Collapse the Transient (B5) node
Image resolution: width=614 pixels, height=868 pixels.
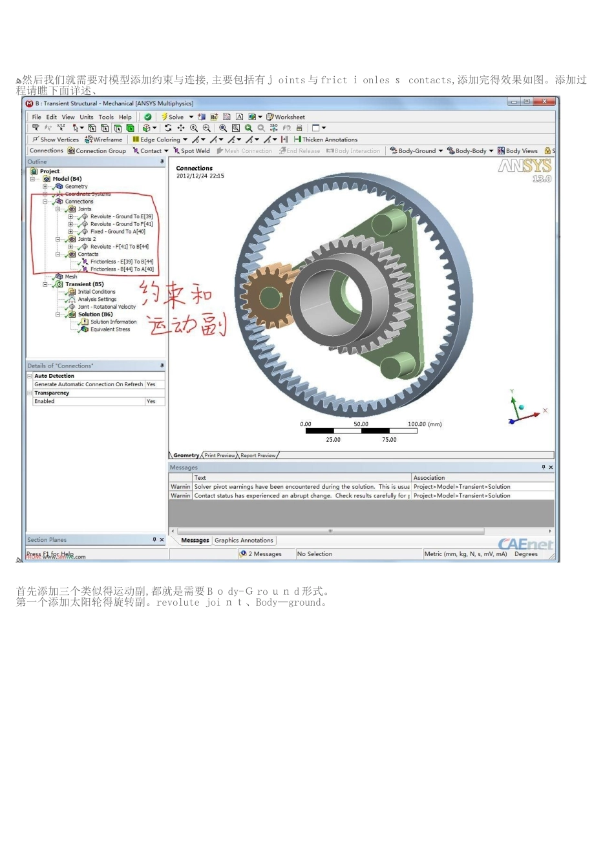tap(45, 284)
